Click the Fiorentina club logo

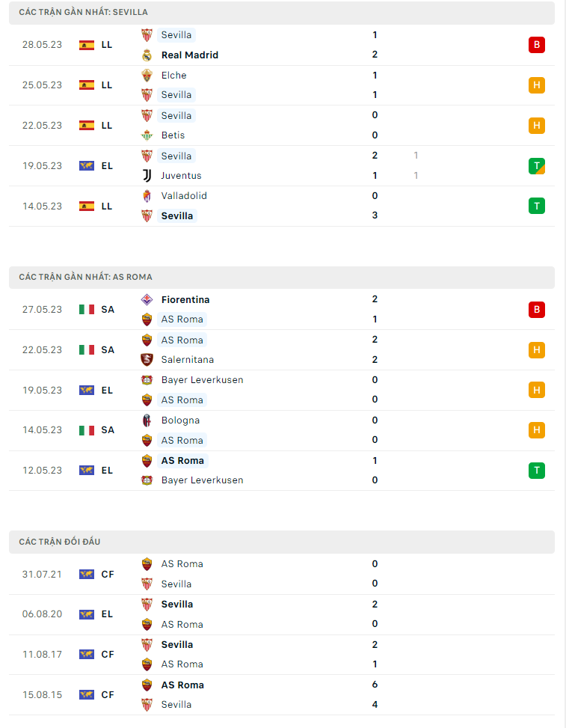147,299
